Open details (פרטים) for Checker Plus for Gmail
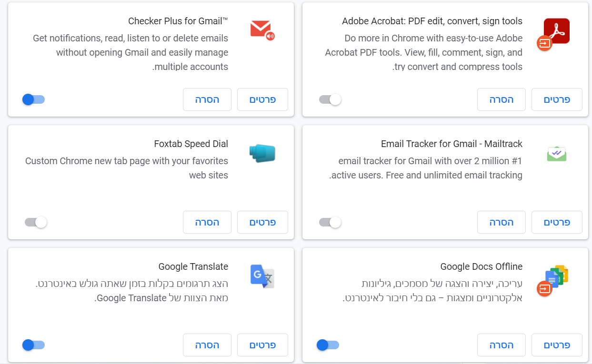This screenshot has height=364, width=592. (x=262, y=99)
